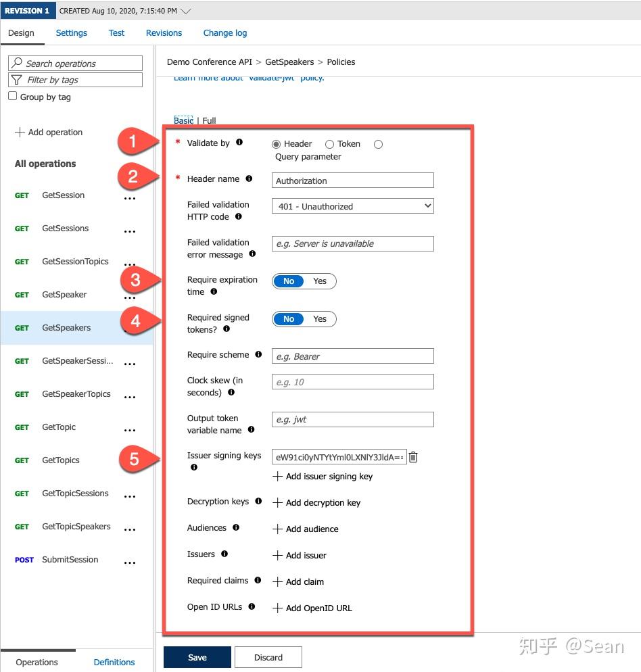
Task: Click the Clock skew input field
Action: pos(352,382)
